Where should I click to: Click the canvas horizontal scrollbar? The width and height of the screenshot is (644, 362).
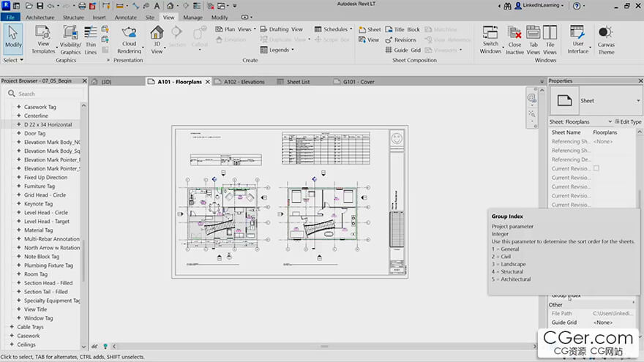coord(324,347)
